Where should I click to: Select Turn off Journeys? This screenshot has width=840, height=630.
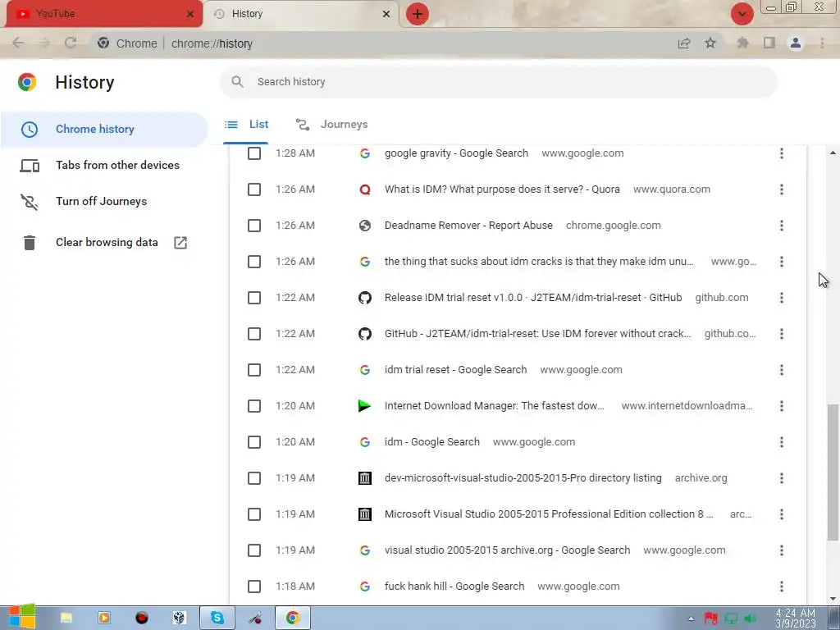(104, 202)
